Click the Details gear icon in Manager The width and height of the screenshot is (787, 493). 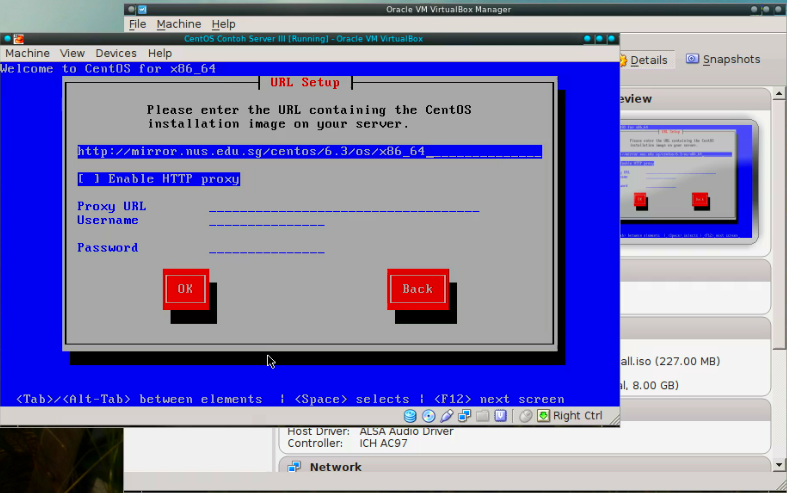623,60
